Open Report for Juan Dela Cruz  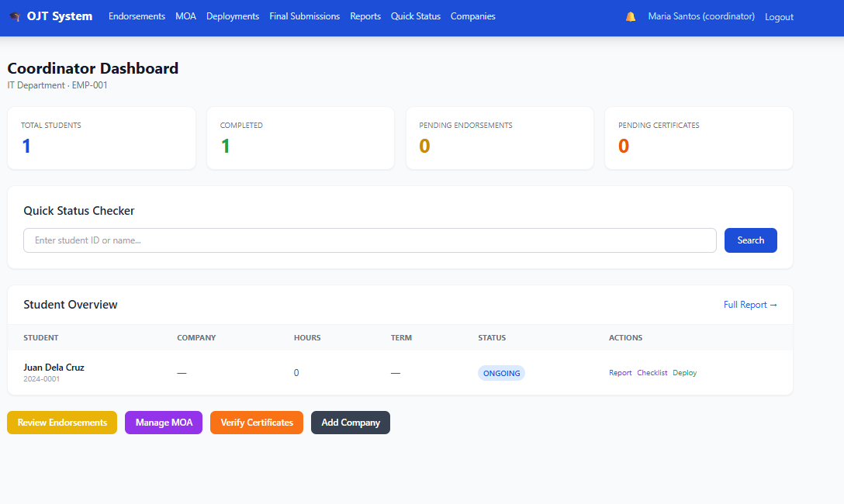[620, 373]
